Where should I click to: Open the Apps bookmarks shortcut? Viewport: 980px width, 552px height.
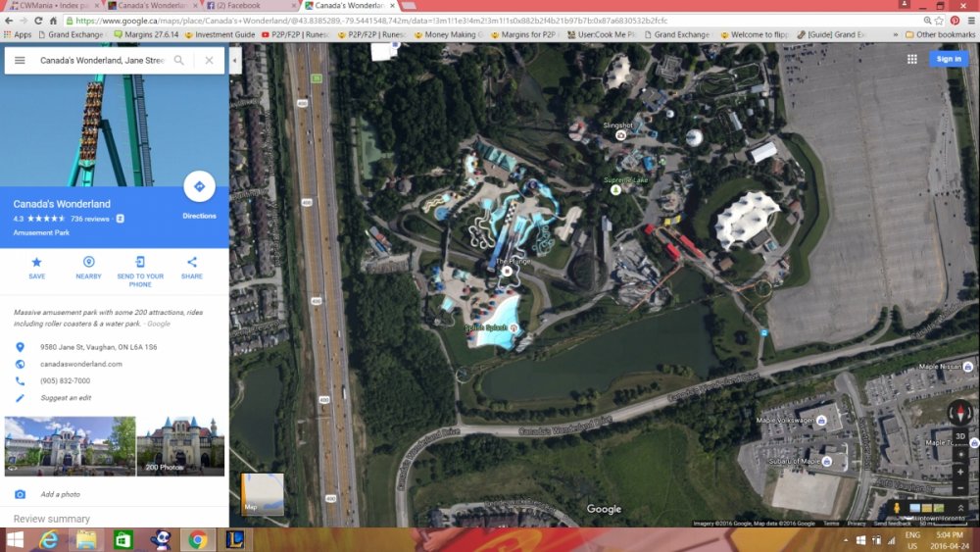pos(18,34)
